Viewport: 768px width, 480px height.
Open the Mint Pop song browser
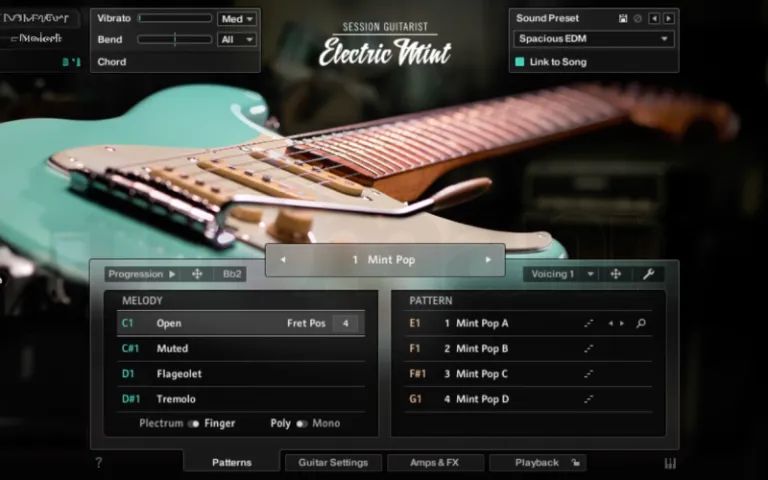(x=385, y=260)
